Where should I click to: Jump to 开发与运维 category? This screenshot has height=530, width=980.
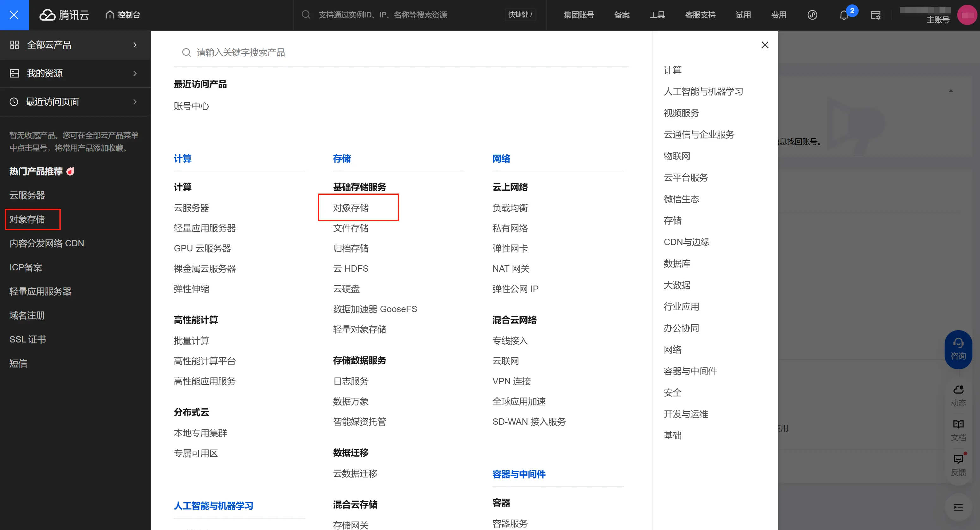pyautogui.click(x=686, y=414)
